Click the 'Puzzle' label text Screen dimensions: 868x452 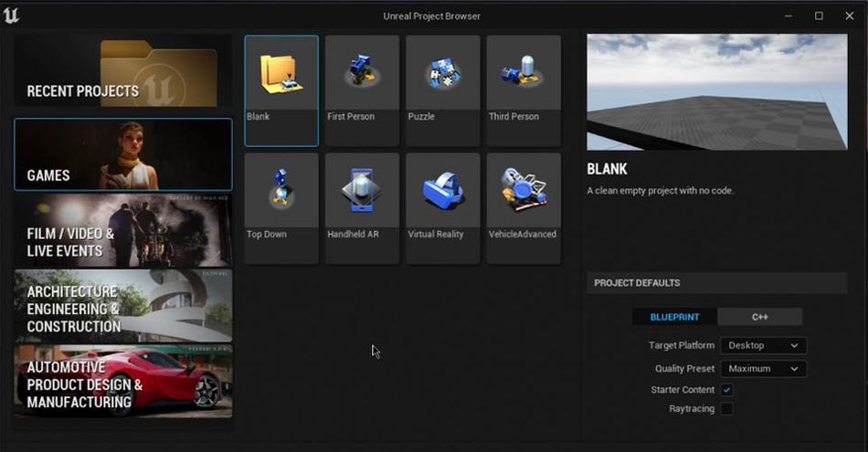[x=421, y=117]
